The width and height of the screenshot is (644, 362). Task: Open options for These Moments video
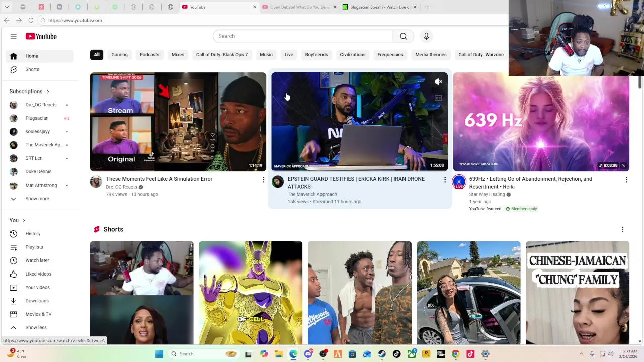point(263,179)
